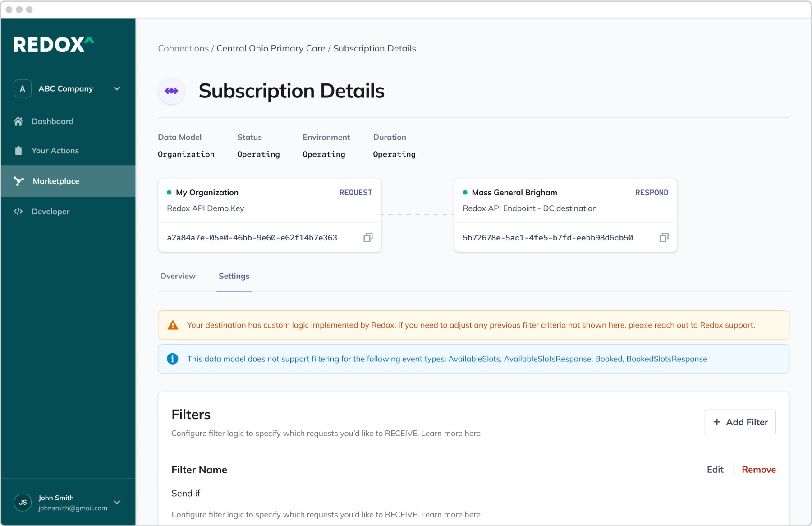Click the Operating value under Environment
812x526 pixels.
[x=324, y=154]
